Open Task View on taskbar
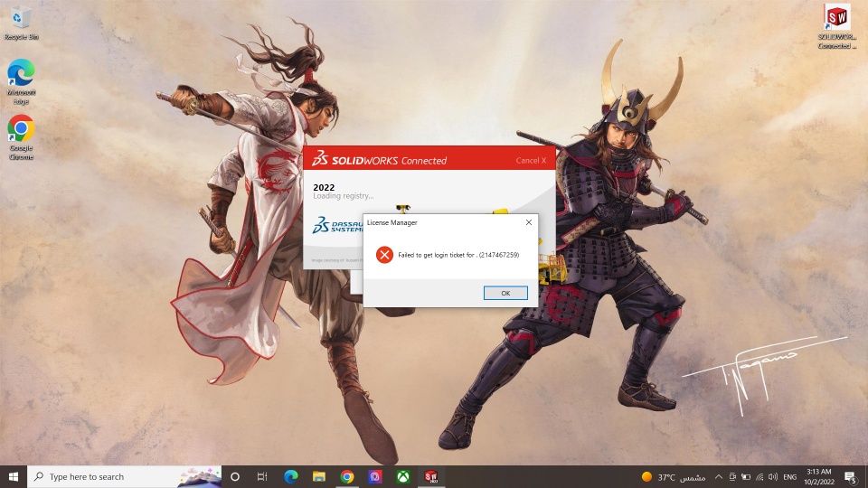The image size is (868, 488). coord(262,476)
